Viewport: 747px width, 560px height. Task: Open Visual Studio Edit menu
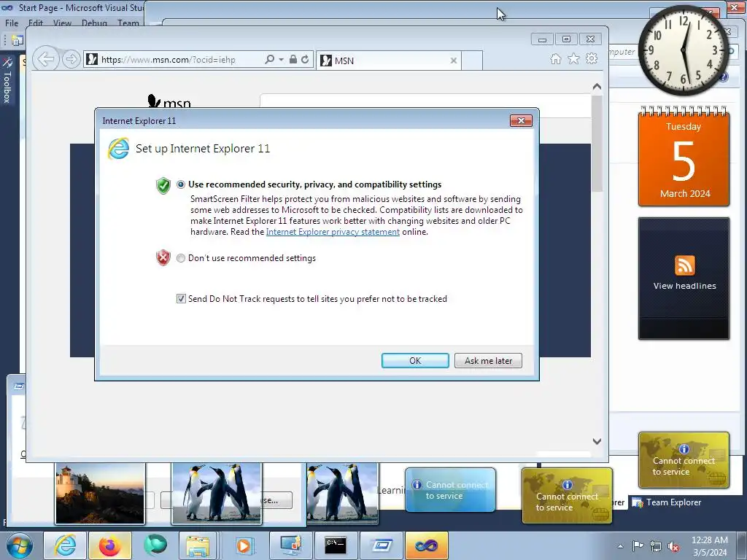click(x=36, y=23)
